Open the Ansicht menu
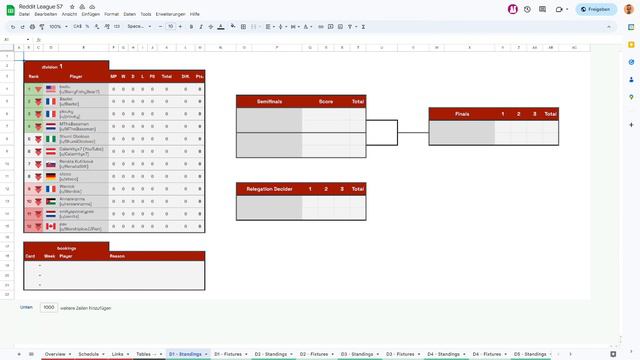The width and height of the screenshot is (640, 360). tap(69, 14)
